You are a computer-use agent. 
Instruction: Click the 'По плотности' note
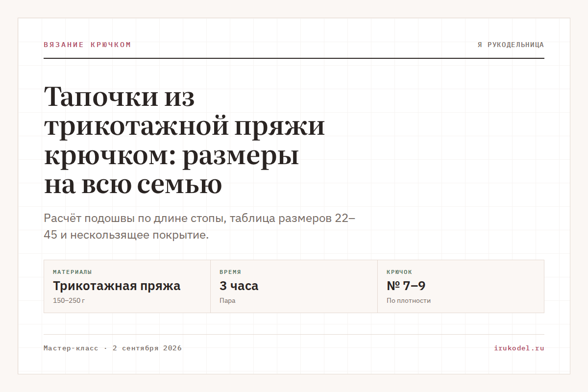pos(409,300)
